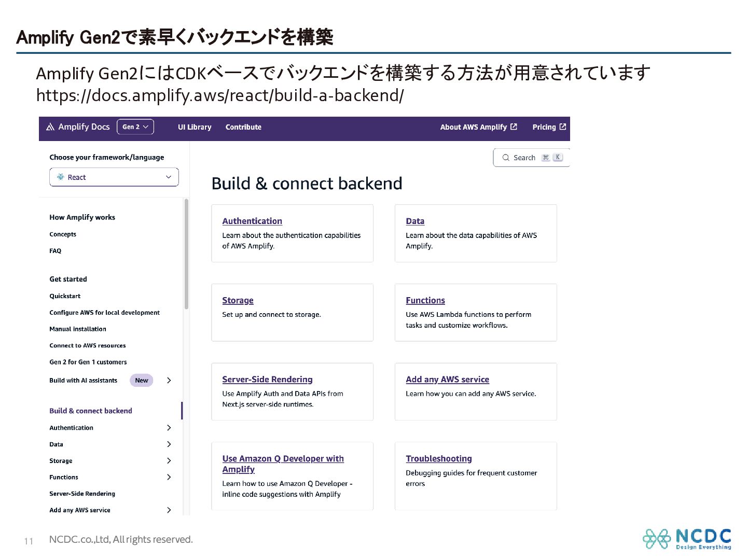The image size is (747, 560).
Task: Expand the Data sidebar section
Action: (169, 444)
